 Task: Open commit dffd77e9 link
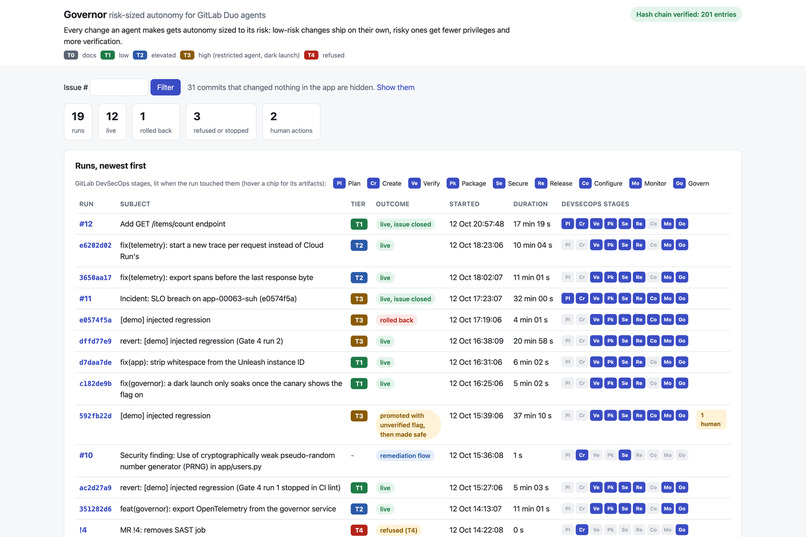point(95,341)
